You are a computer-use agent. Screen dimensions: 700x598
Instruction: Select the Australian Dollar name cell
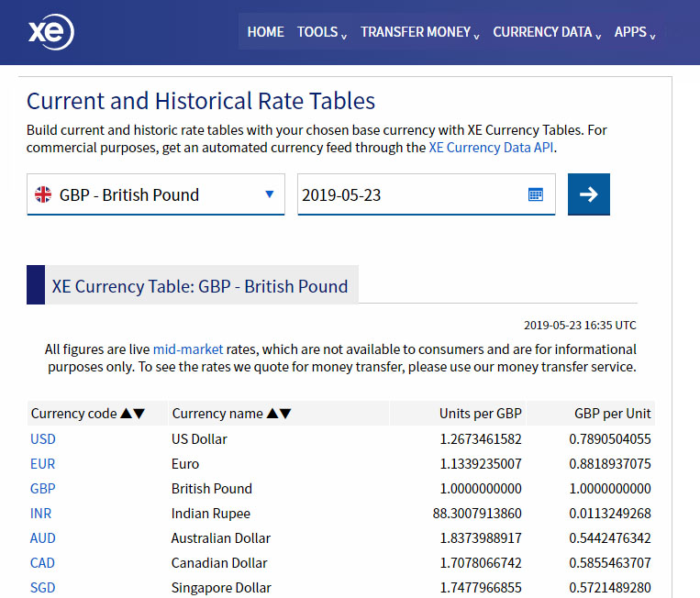[221, 538]
